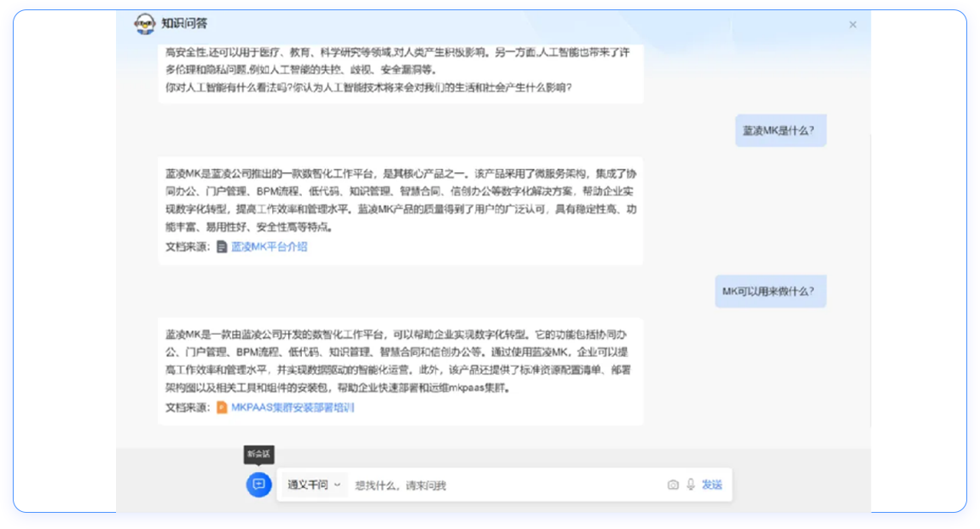The width and height of the screenshot is (980, 529).
Task: Click the user message 蓝凌MK是什么?
Action: coord(780,131)
